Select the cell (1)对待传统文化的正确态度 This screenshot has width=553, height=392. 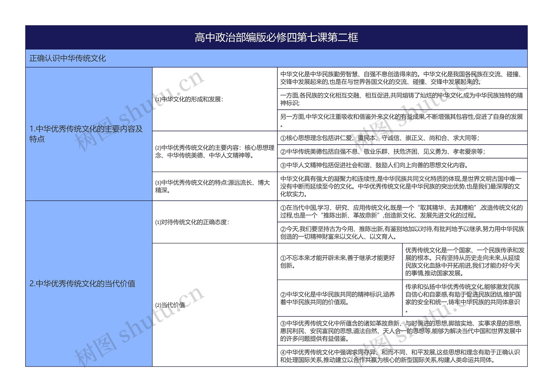pos(215,222)
